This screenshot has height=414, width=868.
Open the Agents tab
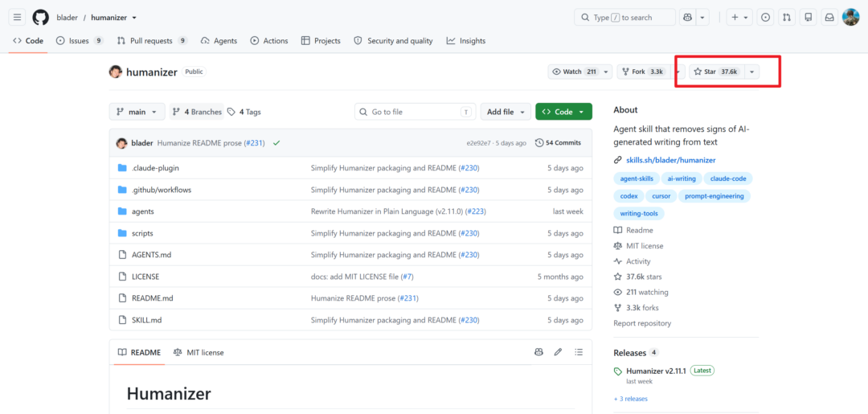coord(219,41)
